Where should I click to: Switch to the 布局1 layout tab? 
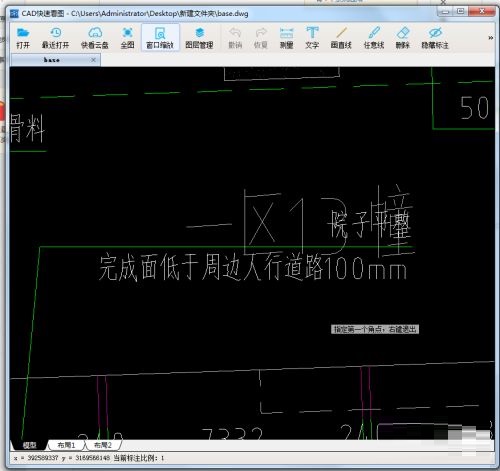66,445
